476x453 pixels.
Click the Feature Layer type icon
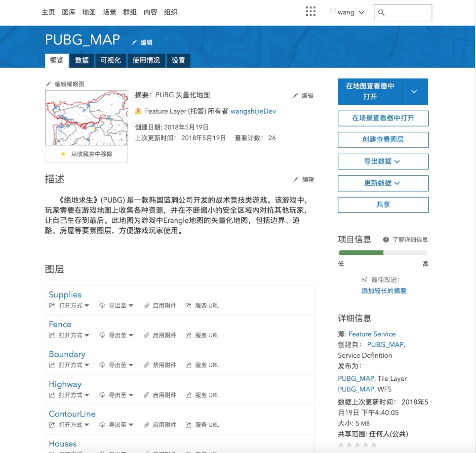(x=138, y=111)
